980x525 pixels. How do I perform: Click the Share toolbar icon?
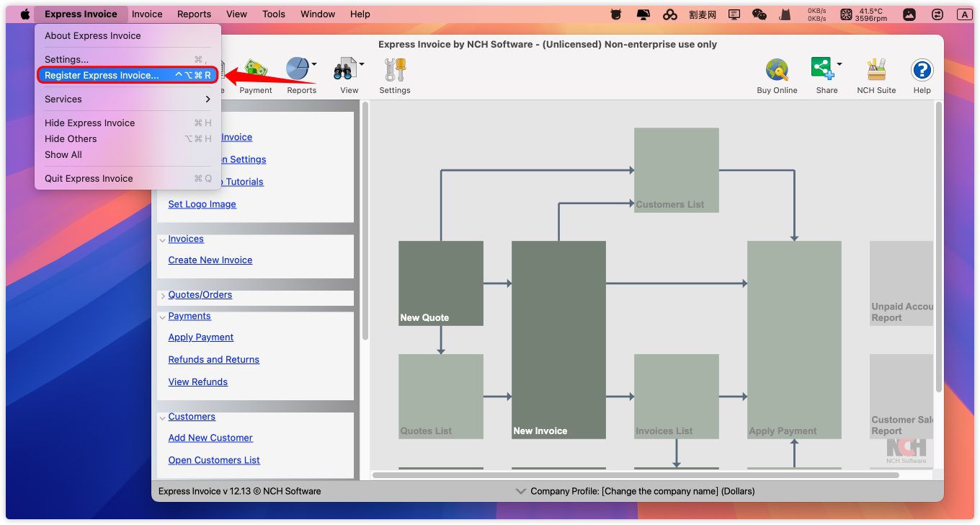822,69
